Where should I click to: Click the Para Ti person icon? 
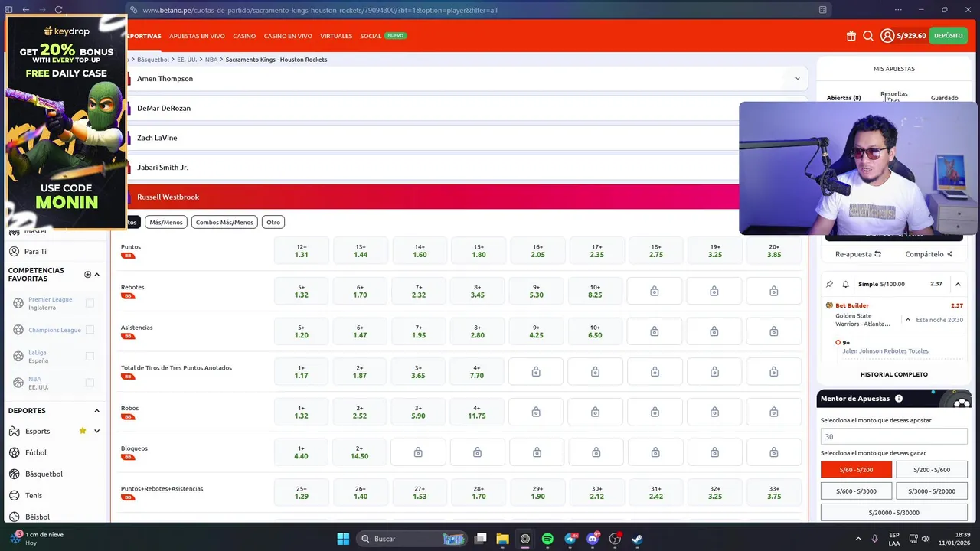point(15,251)
